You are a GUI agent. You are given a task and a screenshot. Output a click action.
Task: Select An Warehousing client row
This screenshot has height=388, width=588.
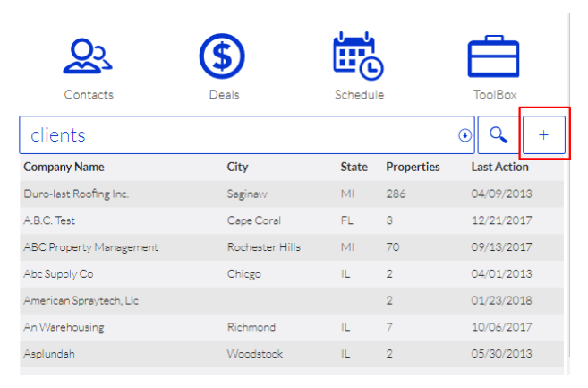(64, 327)
